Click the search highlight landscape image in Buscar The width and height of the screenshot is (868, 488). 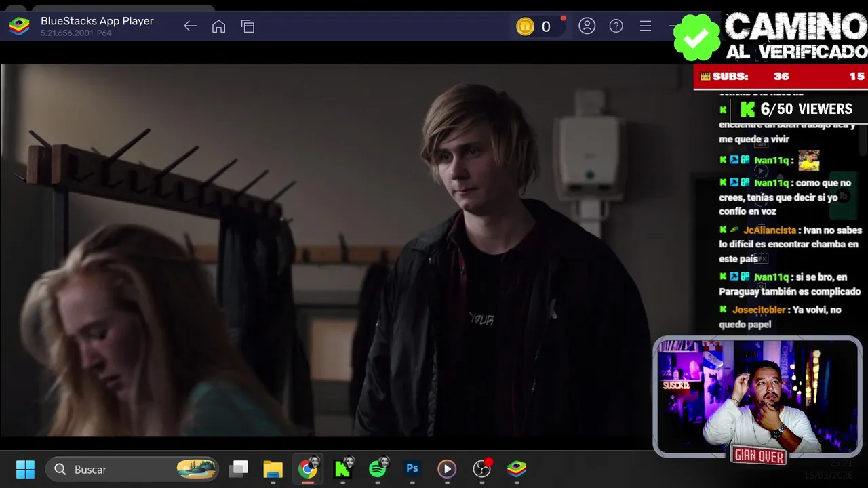(196, 469)
